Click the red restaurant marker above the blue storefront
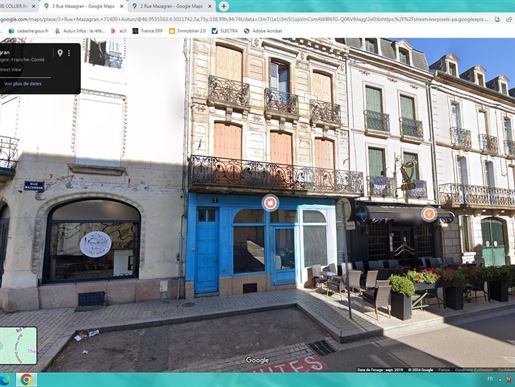 point(270,202)
